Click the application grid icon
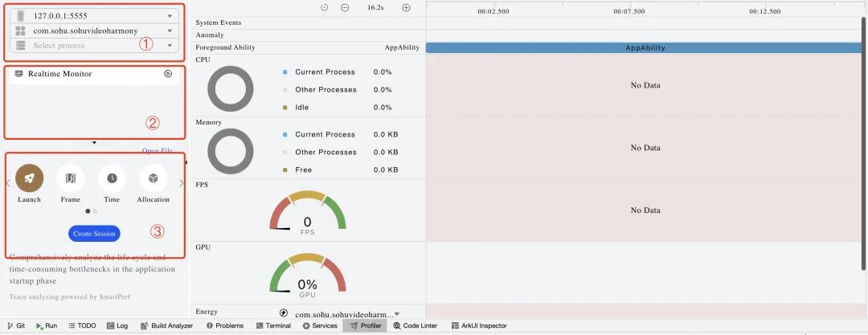This screenshot has width=868, height=335. 20,31
